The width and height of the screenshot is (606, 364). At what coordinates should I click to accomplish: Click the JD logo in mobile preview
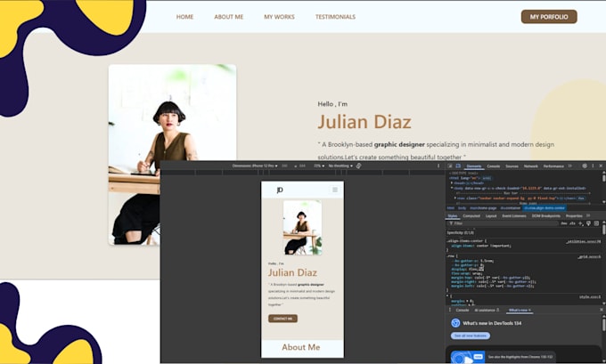click(x=280, y=190)
